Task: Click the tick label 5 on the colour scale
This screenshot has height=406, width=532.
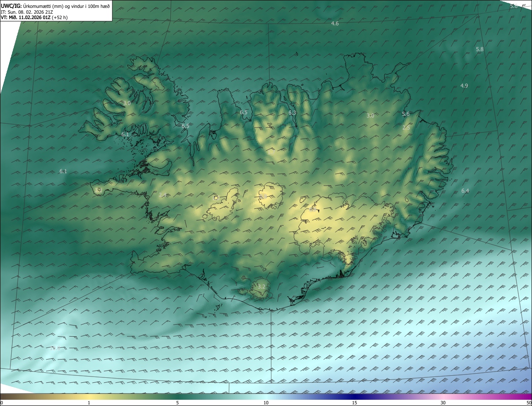Action: tap(177, 403)
